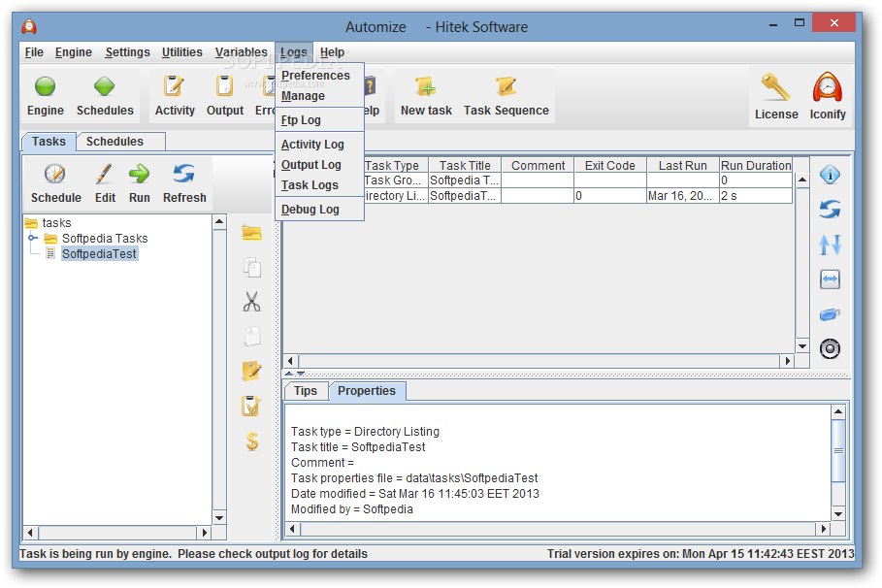
Task: Open the Utilities menu
Action: click(x=181, y=52)
